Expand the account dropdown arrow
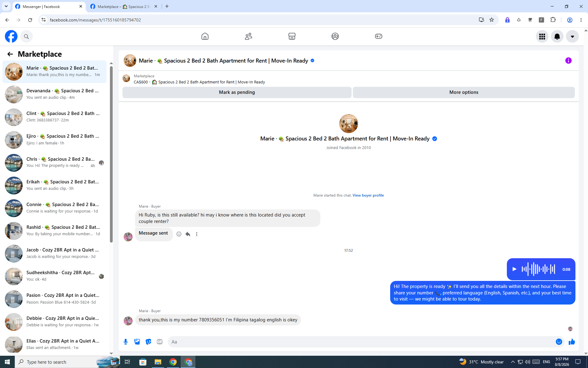 point(572,36)
